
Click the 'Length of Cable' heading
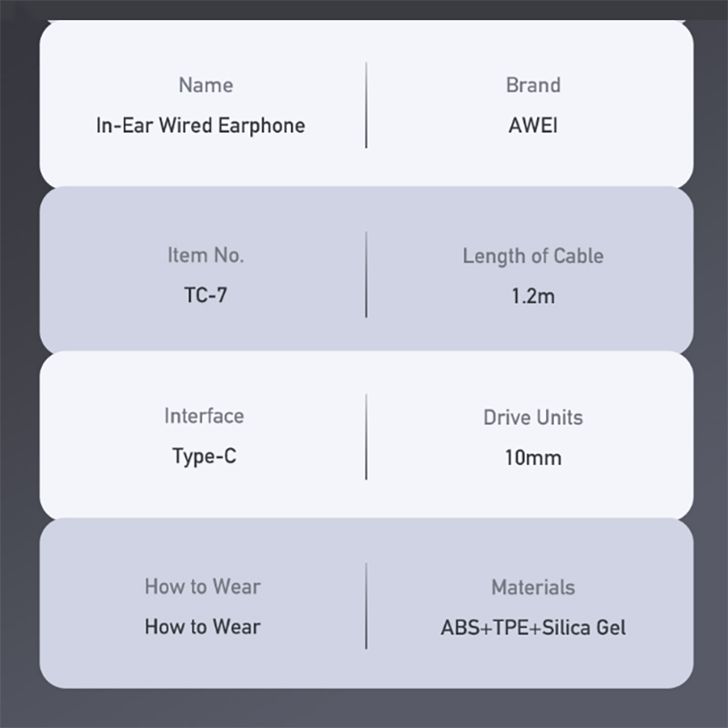pyautogui.click(x=533, y=257)
